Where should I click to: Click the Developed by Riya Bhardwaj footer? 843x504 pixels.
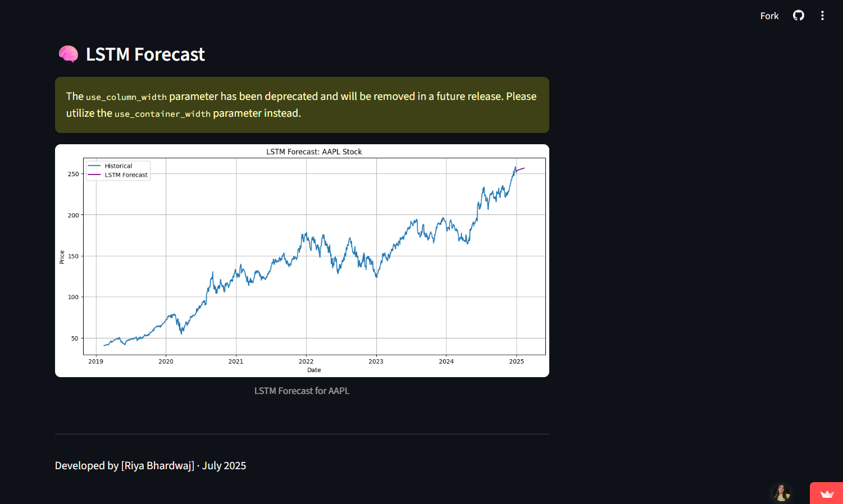(151, 466)
